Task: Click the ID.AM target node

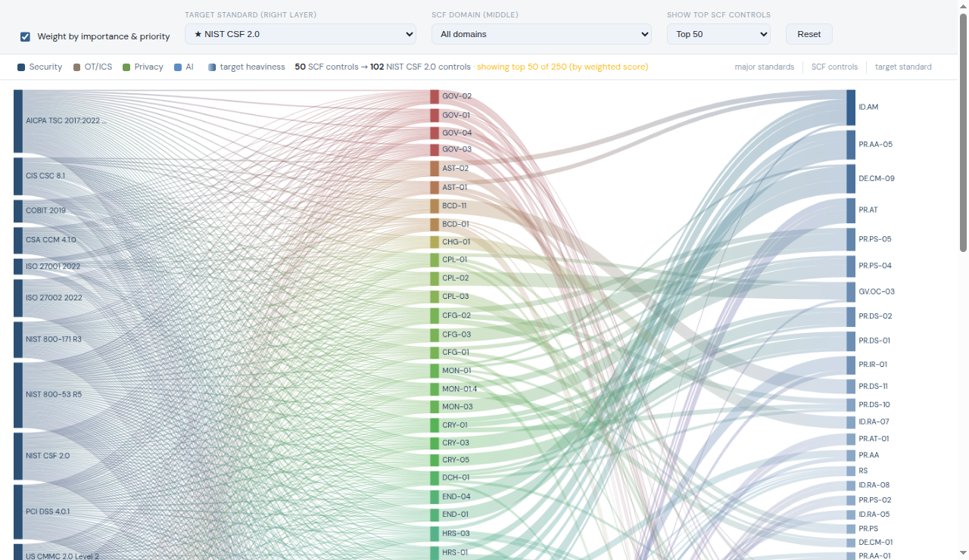Action: click(851, 107)
